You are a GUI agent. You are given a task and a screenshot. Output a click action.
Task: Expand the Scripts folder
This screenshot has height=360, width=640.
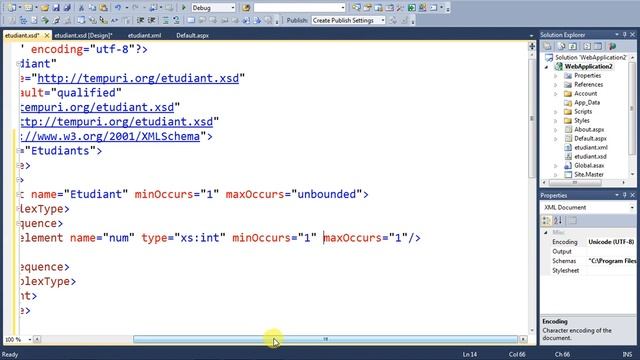click(556, 111)
